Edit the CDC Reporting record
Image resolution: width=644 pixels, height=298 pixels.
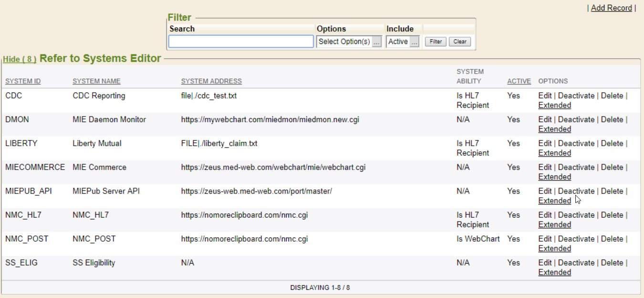[545, 96]
